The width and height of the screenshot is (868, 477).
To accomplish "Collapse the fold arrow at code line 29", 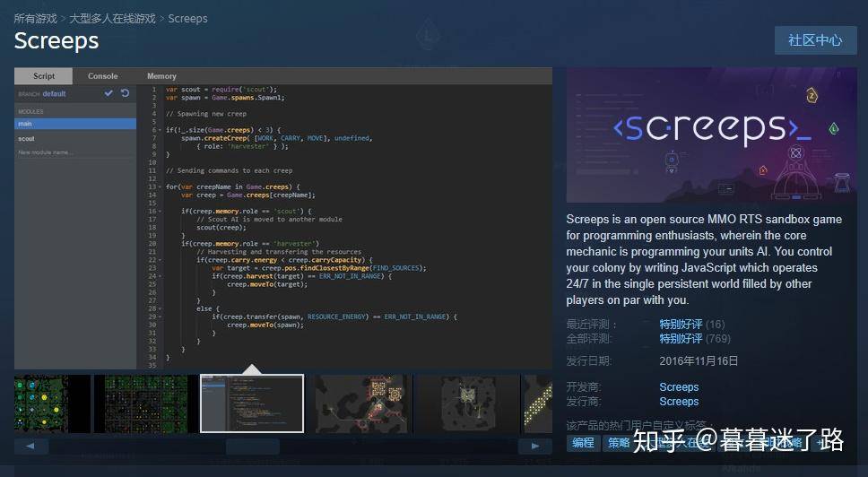I will click(x=161, y=317).
